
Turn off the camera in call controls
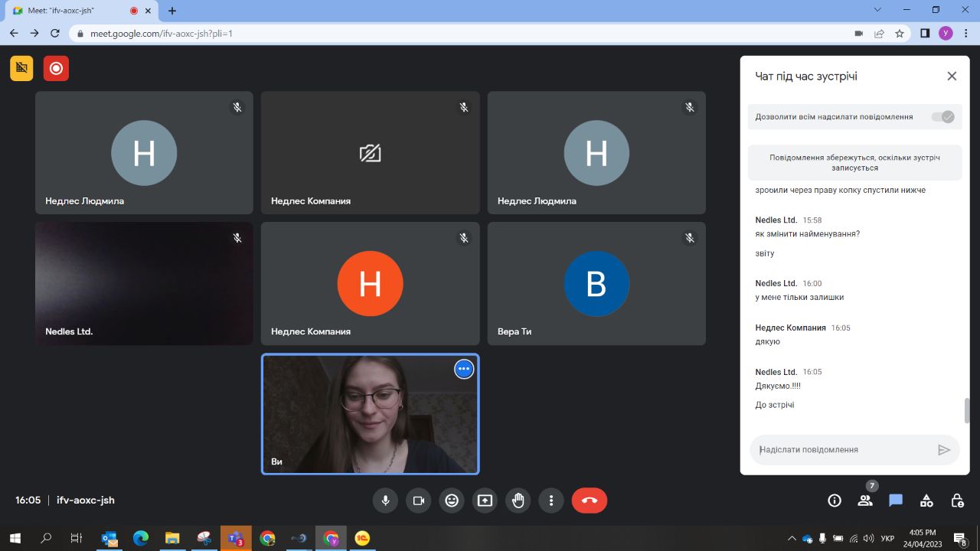[x=419, y=500]
